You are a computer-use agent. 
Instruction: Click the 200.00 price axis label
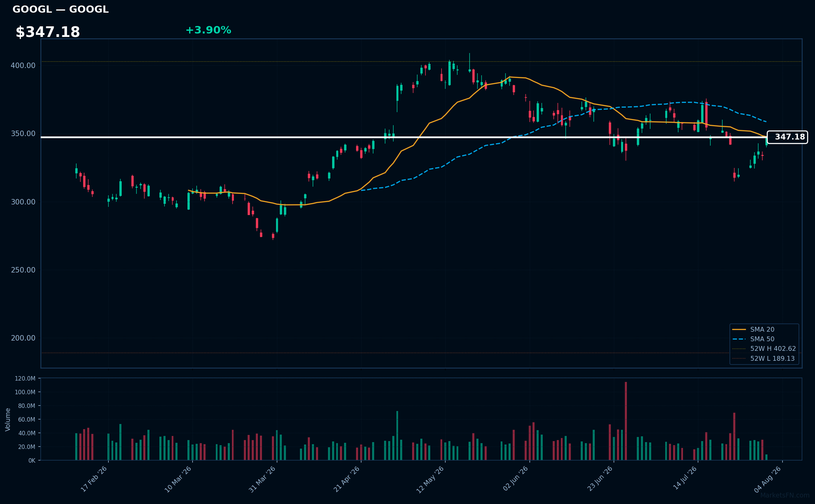23,338
